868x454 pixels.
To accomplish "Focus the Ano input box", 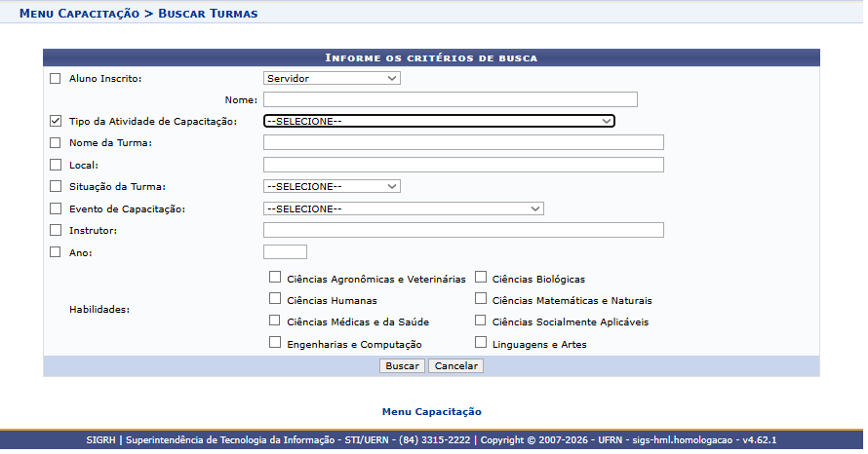I will (285, 252).
